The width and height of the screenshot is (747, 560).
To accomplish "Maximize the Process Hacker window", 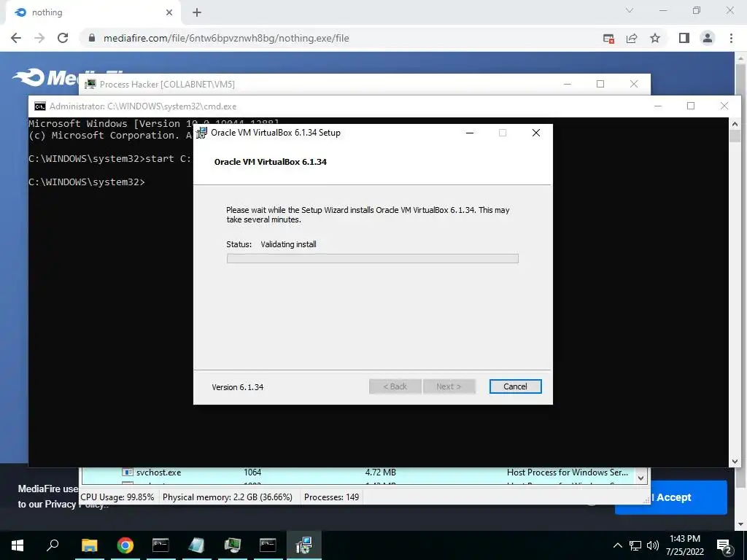I will click(600, 84).
